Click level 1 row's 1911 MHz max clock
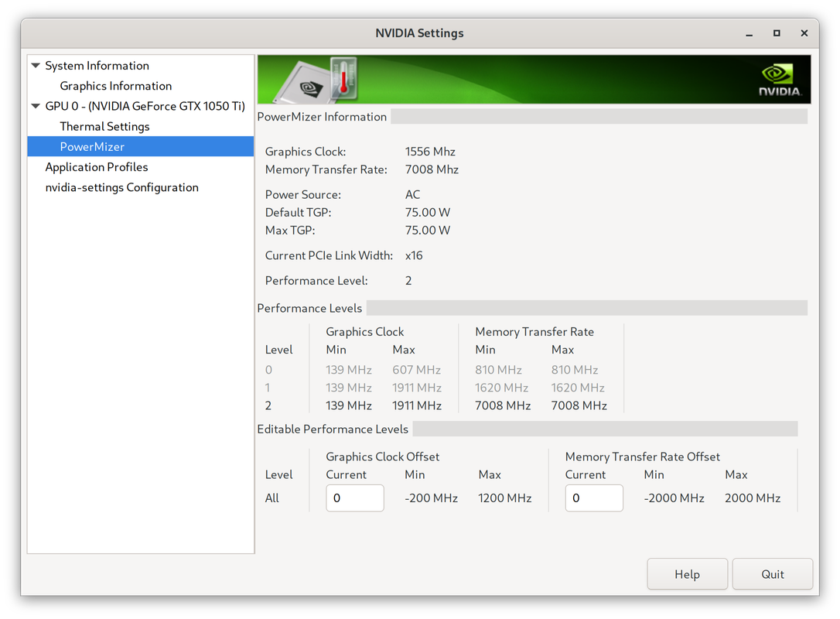Image resolution: width=840 pixels, height=619 pixels. (x=417, y=388)
